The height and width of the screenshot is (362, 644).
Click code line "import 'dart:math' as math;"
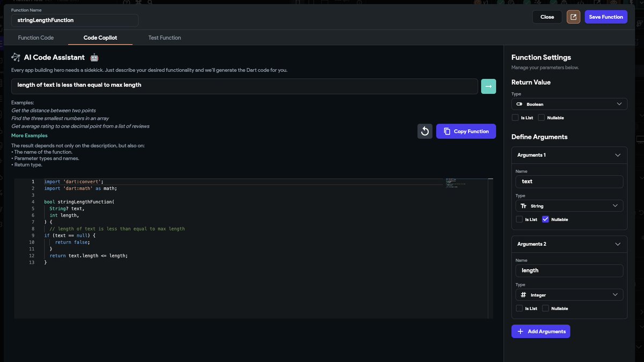coord(80,188)
